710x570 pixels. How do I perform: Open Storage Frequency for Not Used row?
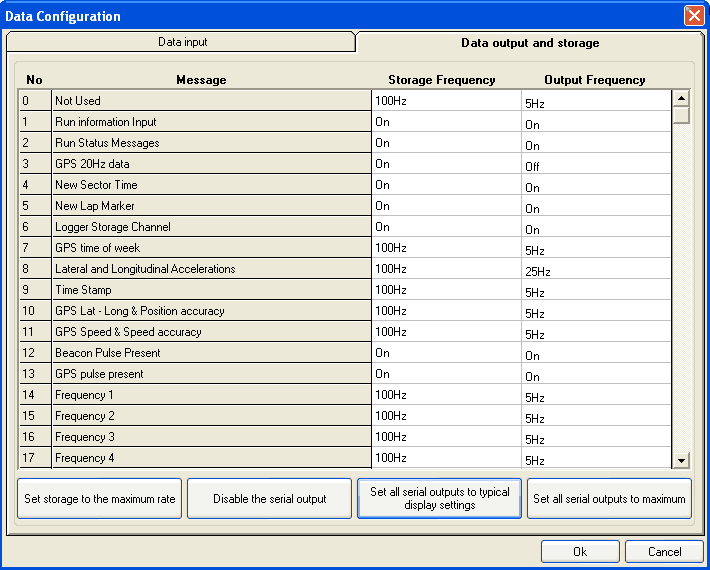point(446,101)
